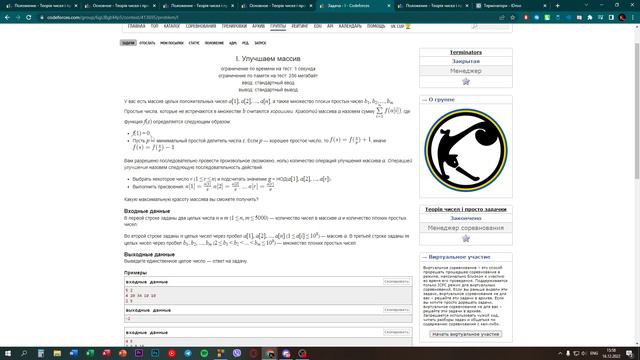This screenshot has height=360, width=640.
Task: Open the КАТАЛОГ menu item
Action: coord(172,26)
